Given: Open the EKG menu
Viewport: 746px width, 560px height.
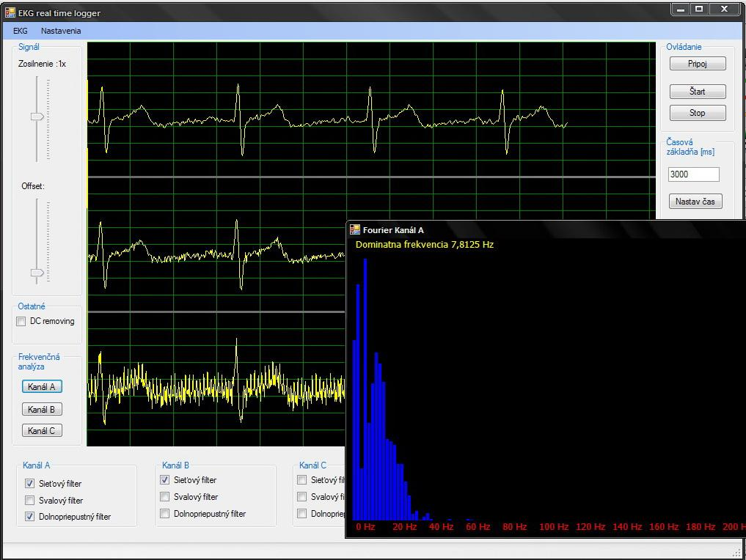Looking at the screenshot, I should click(20, 31).
